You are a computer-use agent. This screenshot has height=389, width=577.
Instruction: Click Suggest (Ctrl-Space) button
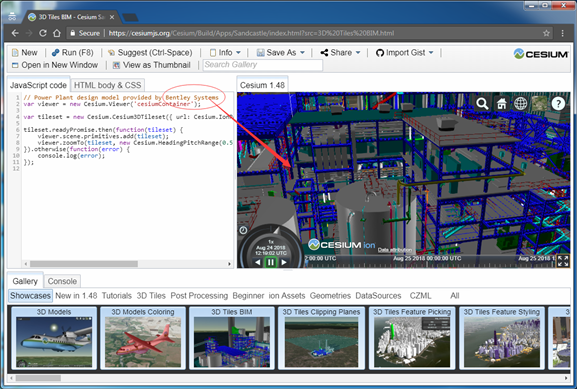tap(150, 53)
